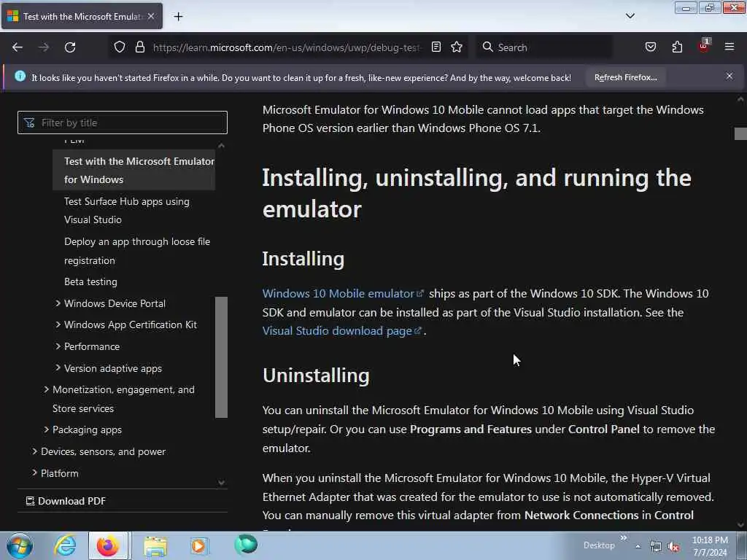Image resolution: width=747 pixels, height=560 pixels.
Task: Open the Windows 10 Mobile emulator link
Action: [343, 293]
